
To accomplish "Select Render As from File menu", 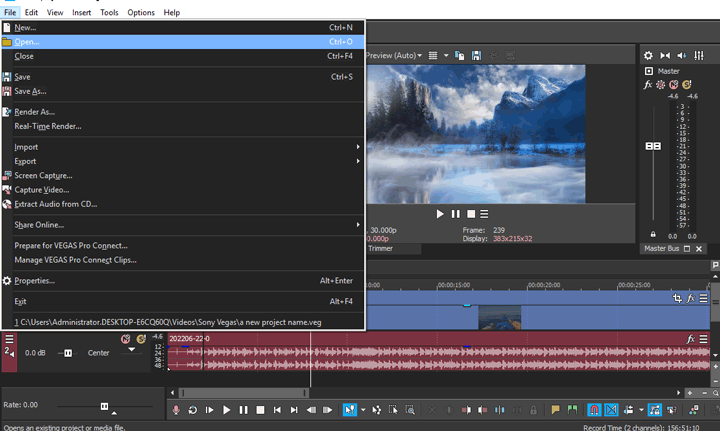I will coord(34,112).
